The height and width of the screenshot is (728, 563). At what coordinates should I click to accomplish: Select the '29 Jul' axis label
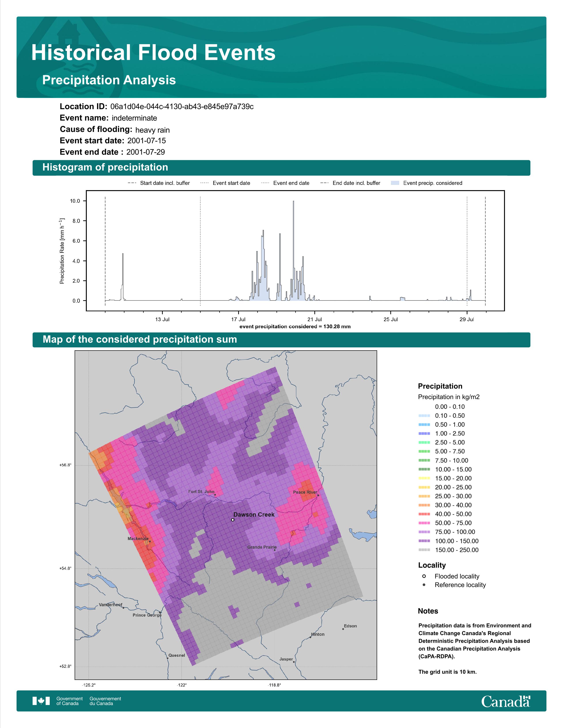click(467, 319)
